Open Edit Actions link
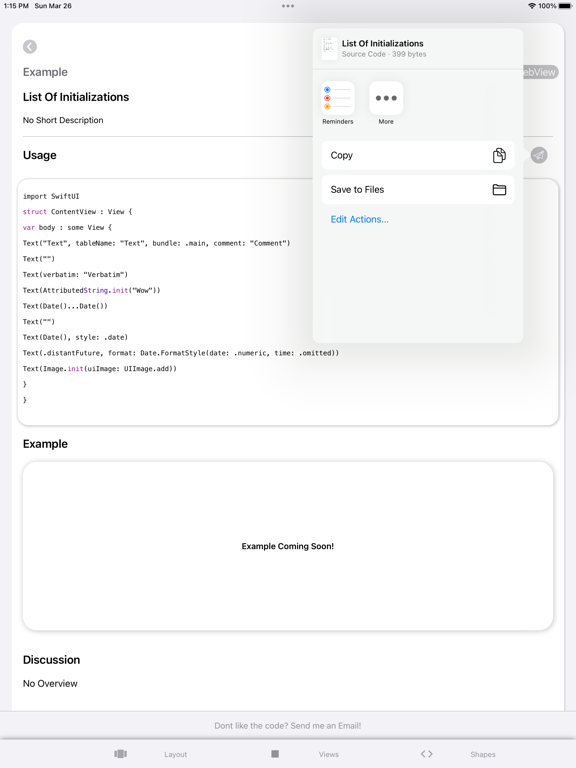576x768 pixels. (360, 219)
